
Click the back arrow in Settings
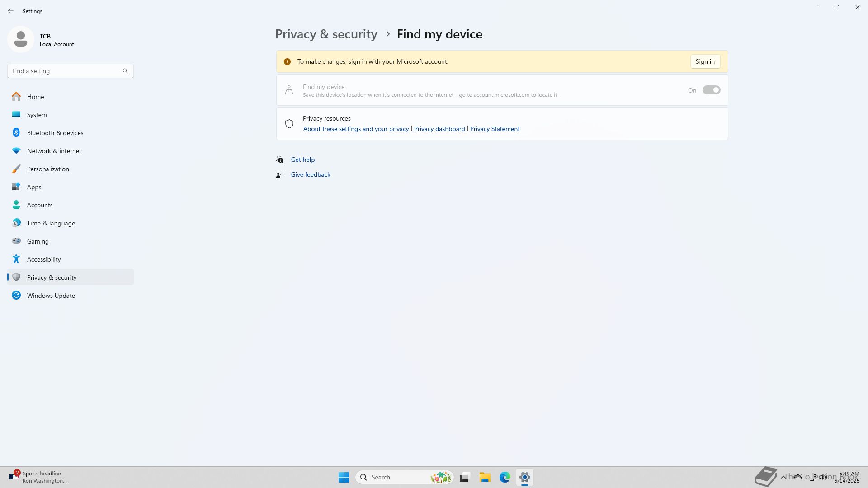11,11
